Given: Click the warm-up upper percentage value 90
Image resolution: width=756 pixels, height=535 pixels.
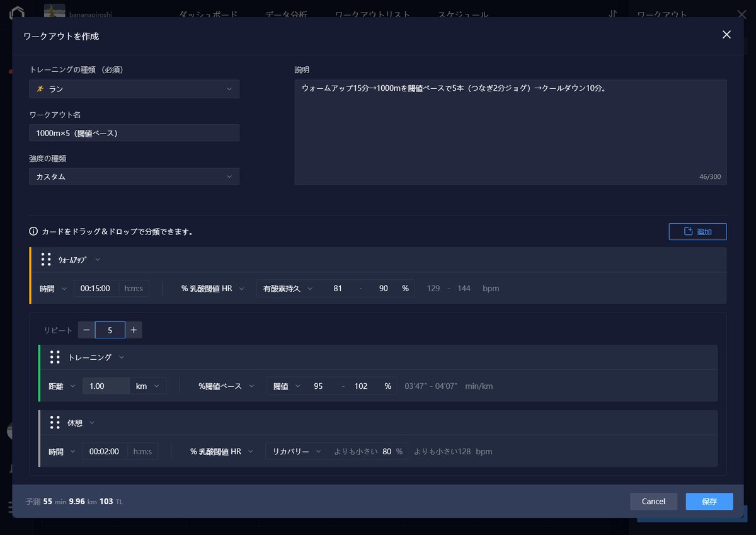Looking at the screenshot, I should click(x=383, y=289).
